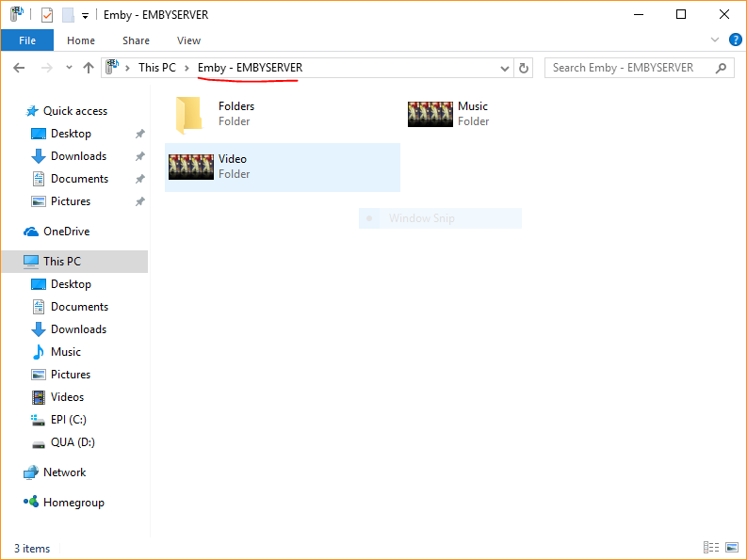
Task: Open pinned Pictures under Quick access
Action: [71, 201]
